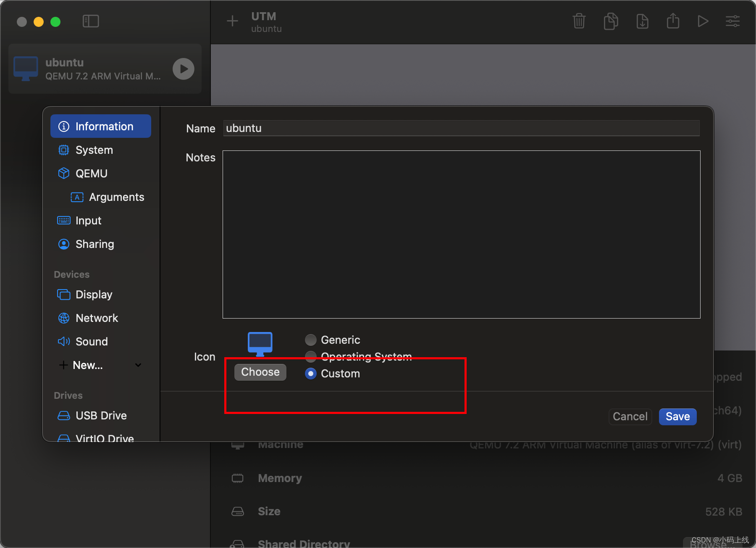
Task: Open the Input settings tab
Action: [x=101, y=221]
